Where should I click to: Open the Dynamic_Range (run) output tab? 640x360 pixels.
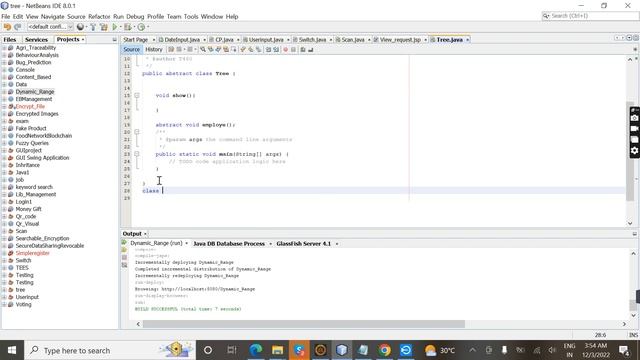click(156, 243)
